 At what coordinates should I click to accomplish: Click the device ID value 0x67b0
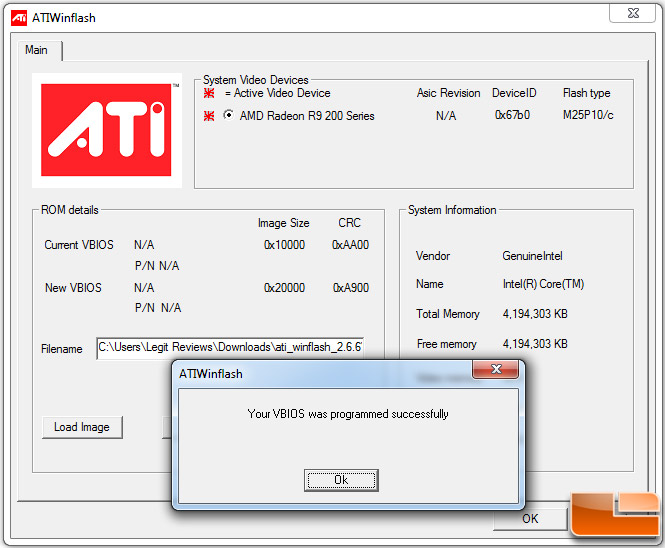513,116
